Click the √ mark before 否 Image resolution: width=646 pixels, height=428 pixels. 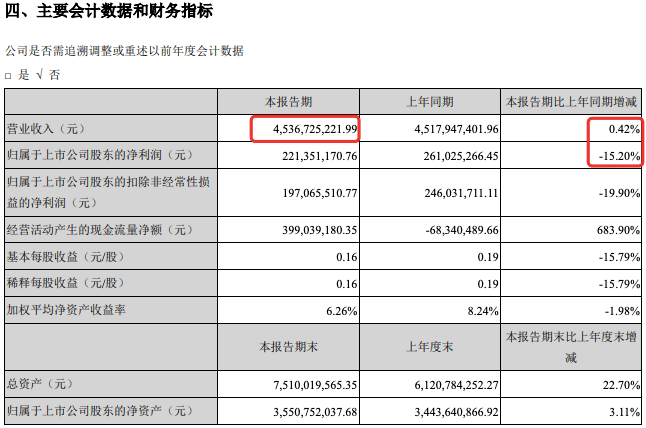click(x=39, y=75)
